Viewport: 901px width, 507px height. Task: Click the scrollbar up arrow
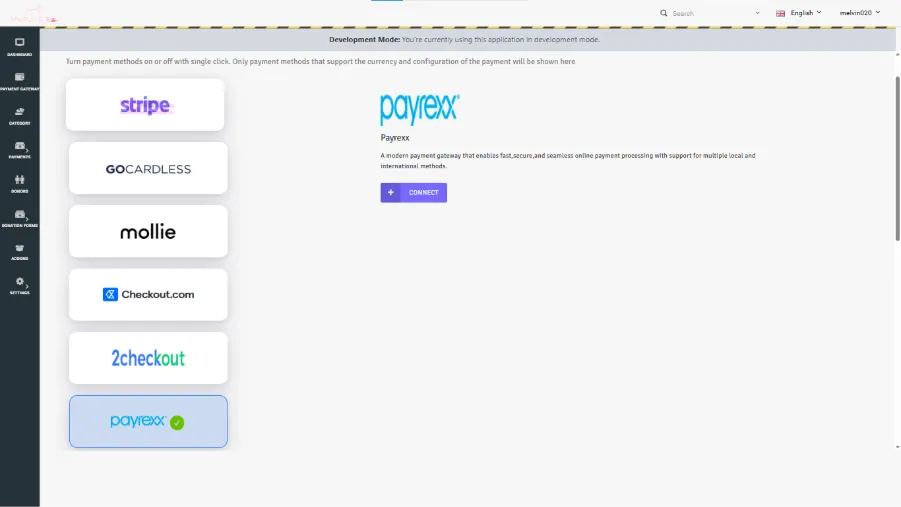(x=898, y=55)
